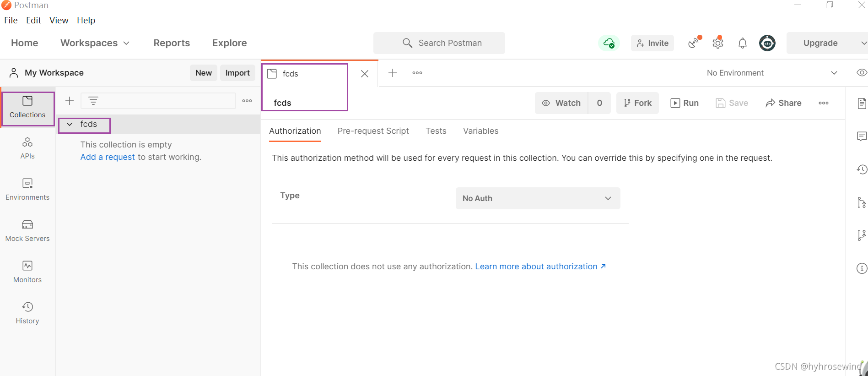Open the comments pane icon
Screen dimensions: 868x376
pyautogui.click(x=862, y=136)
